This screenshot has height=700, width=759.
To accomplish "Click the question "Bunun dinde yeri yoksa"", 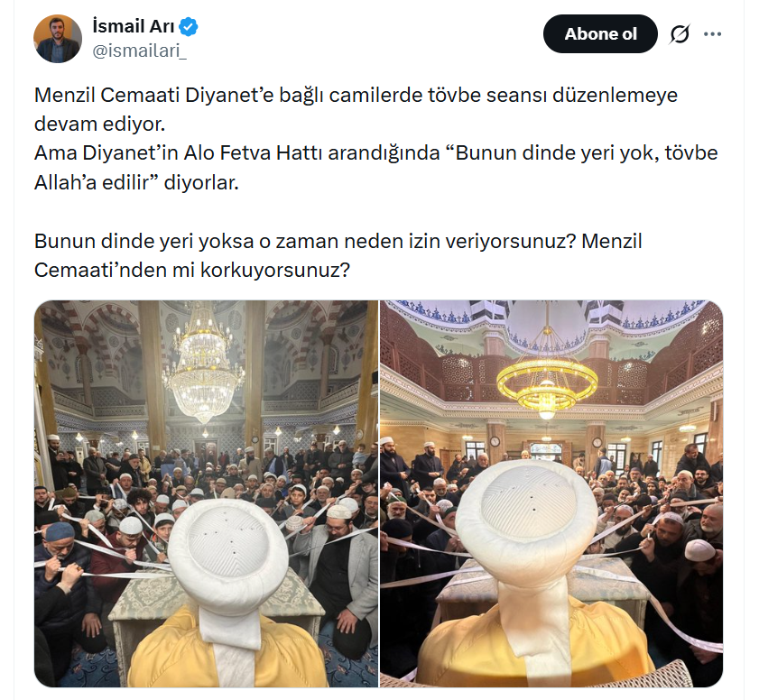I will 305,241.
